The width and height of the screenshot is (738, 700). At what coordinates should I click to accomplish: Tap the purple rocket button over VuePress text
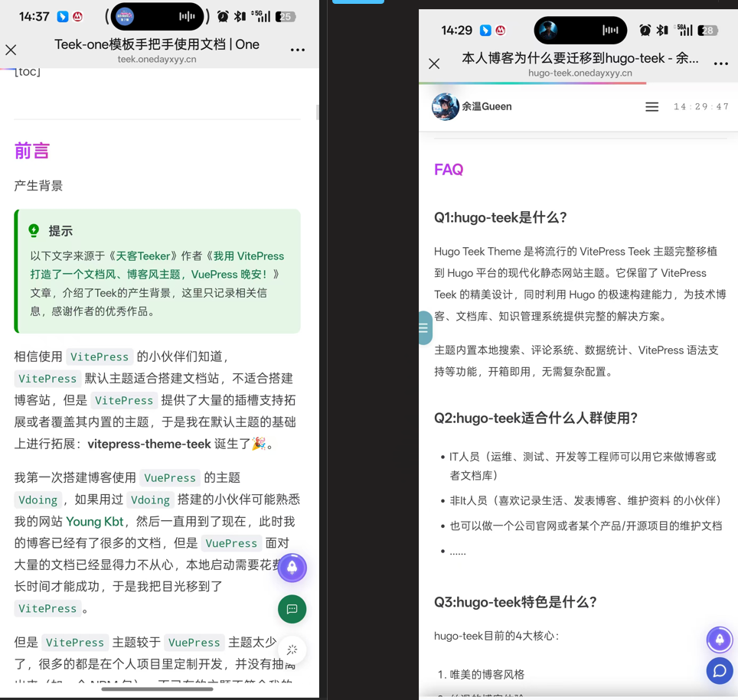point(292,568)
